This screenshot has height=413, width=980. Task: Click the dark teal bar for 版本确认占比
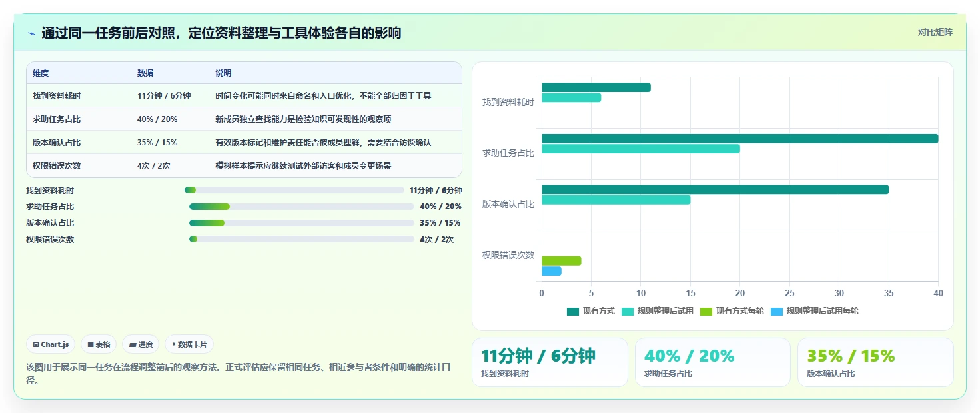pos(715,189)
